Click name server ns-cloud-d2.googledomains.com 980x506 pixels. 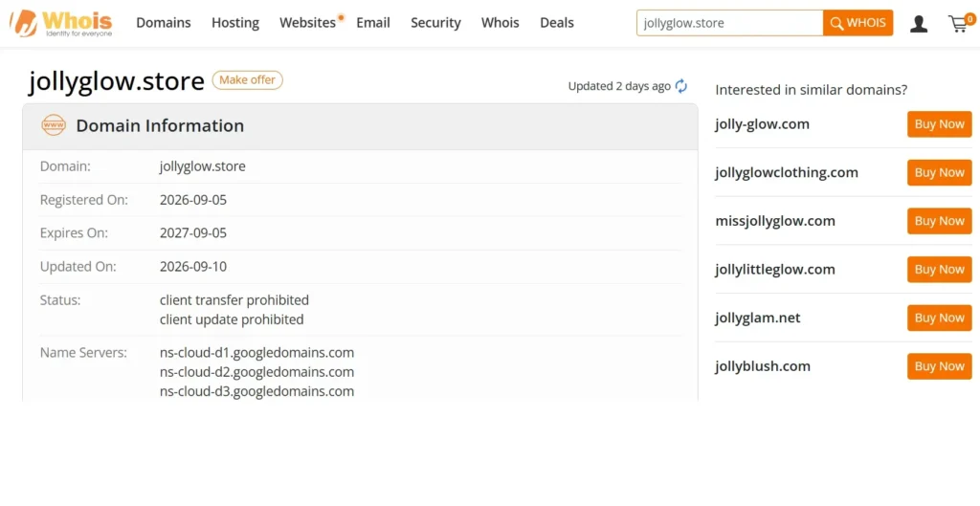(x=256, y=372)
